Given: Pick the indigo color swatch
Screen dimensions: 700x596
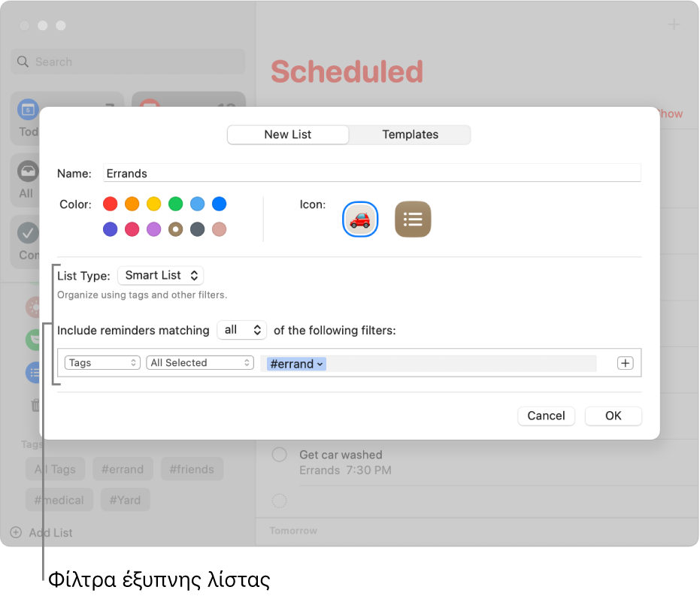Looking at the screenshot, I should click(x=111, y=229).
